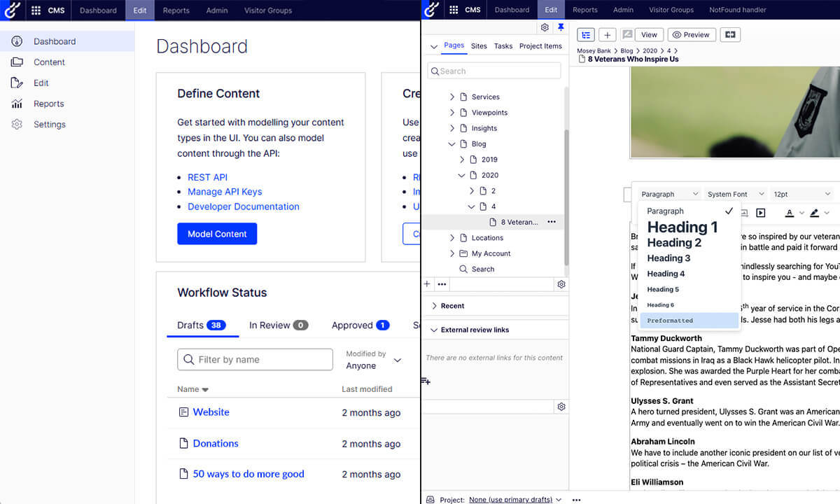Open navigation pane settings gear beside the pin
Viewport: 840px width, 504px height.
pyautogui.click(x=545, y=27)
